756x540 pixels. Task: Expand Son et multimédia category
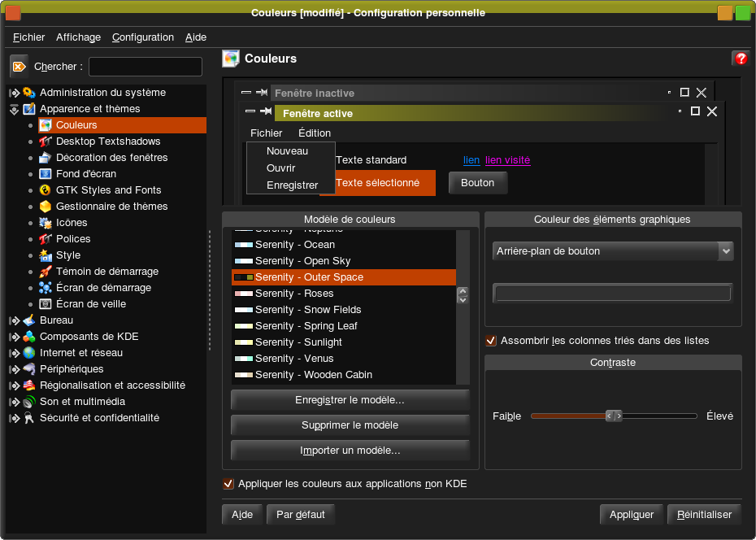click(x=14, y=402)
